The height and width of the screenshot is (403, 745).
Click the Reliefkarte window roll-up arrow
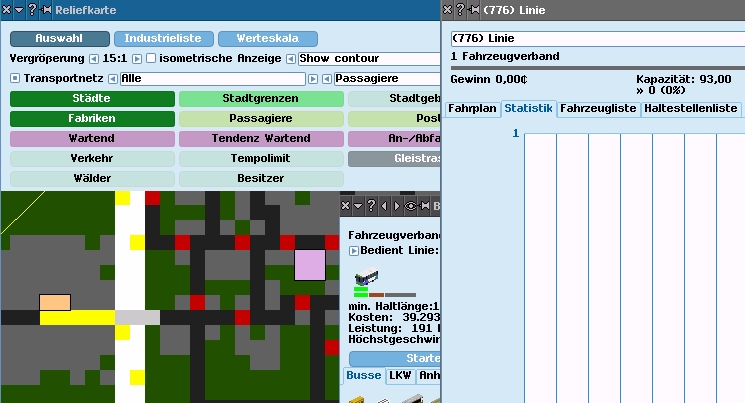(19, 9)
